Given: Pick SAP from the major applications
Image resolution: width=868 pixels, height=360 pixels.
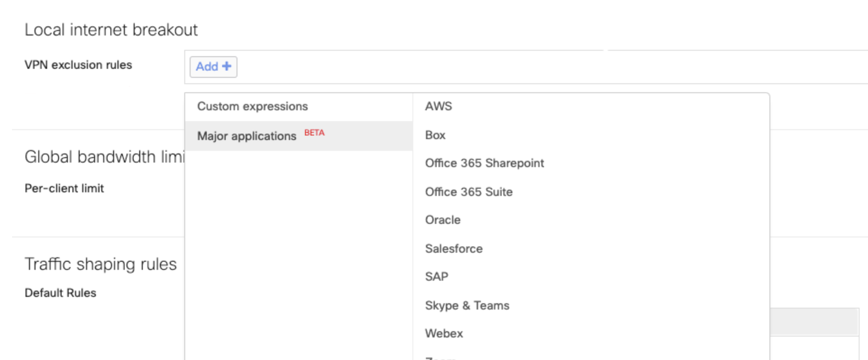Looking at the screenshot, I should [x=436, y=276].
